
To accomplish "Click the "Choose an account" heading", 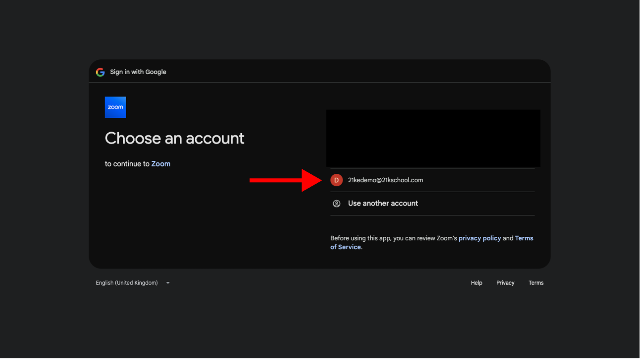I will pyautogui.click(x=174, y=139).
